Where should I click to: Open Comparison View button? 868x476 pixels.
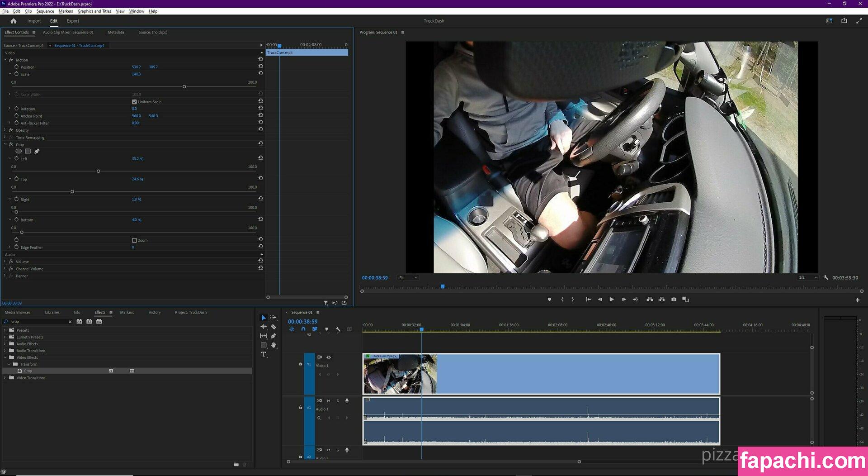click(685, 300)
